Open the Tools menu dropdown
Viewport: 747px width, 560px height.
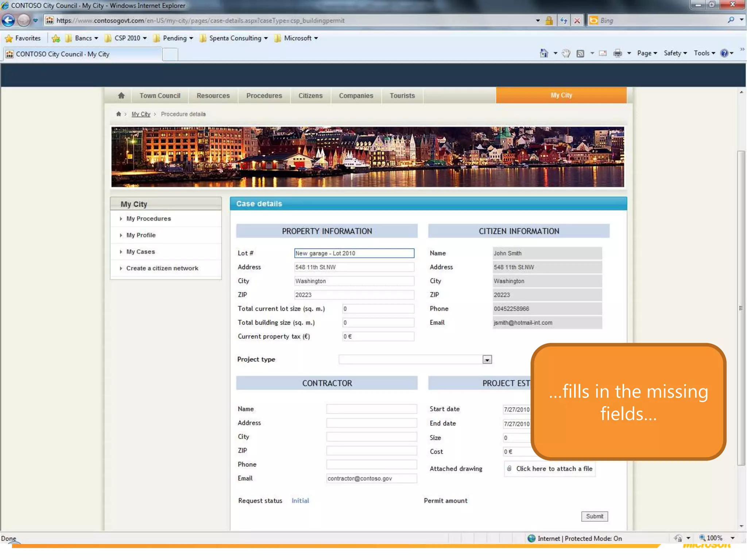704,53
